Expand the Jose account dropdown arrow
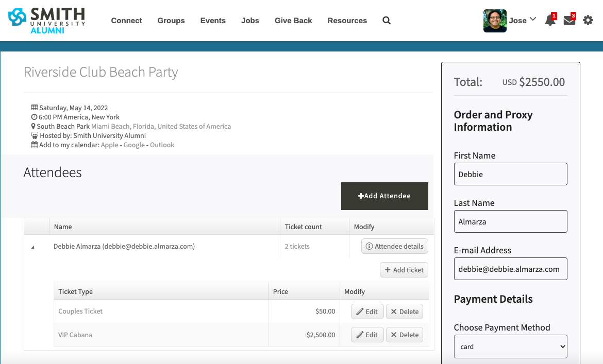This screenshot has height=364, width=603. [532, 19]
